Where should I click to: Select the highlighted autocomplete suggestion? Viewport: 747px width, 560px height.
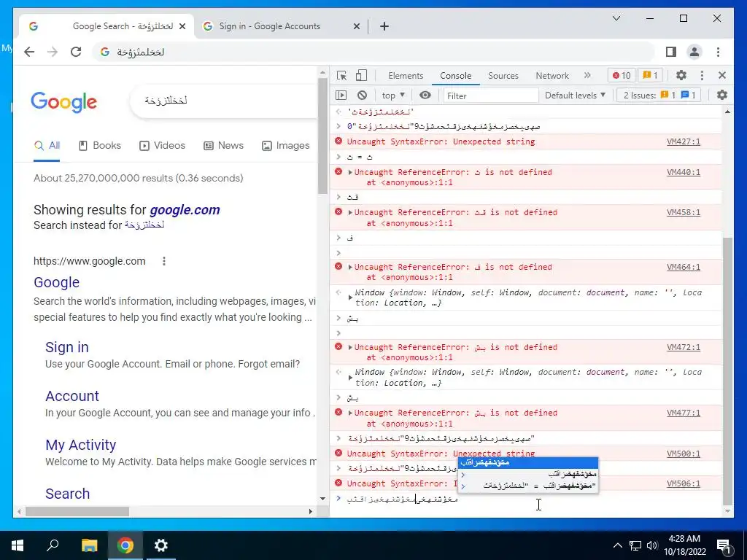pyautogui.click(x=528, y=462)
